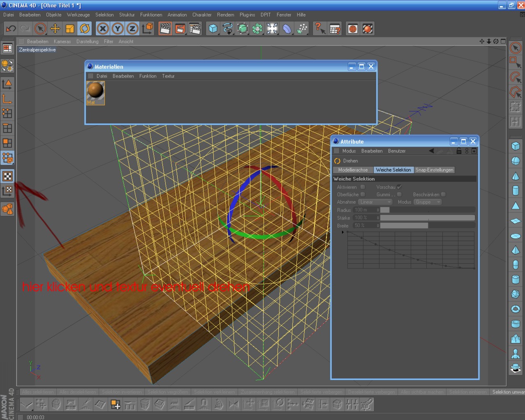Select the Rotate tool icon
Screen dimensions: 525x420
coord(85,28)
